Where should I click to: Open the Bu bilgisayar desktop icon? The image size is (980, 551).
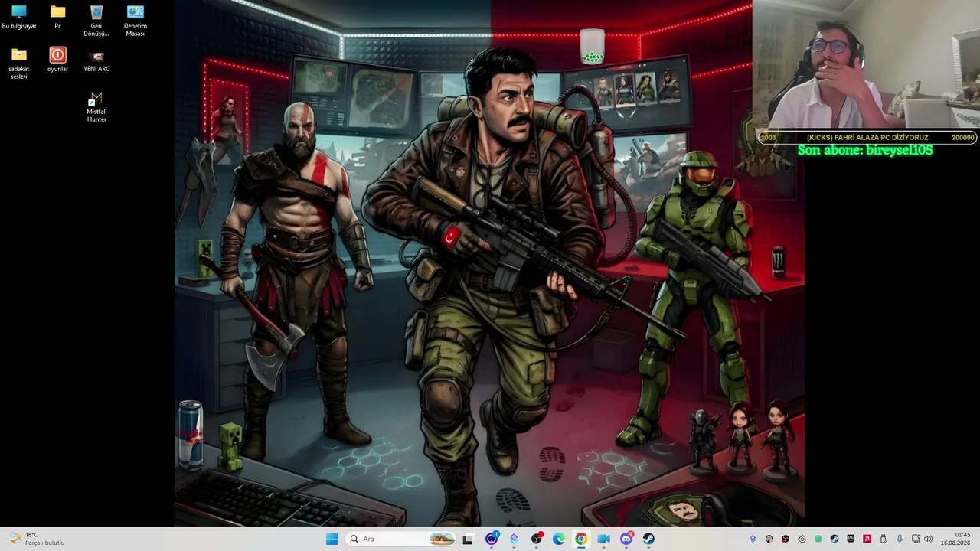coord(19,18)
